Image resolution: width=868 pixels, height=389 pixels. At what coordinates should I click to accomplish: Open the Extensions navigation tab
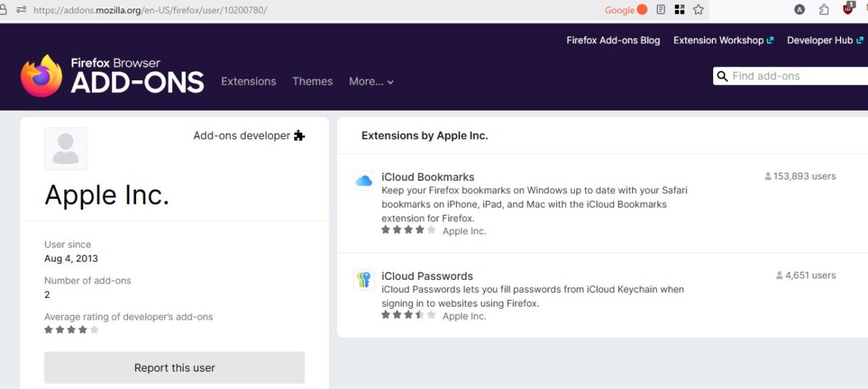248,82
